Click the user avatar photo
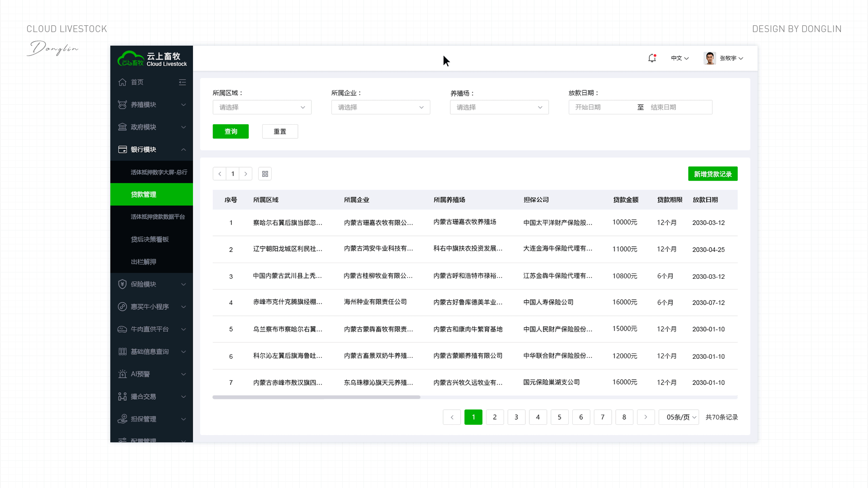This screenshot has width=868, height=488. coord(709,58)
